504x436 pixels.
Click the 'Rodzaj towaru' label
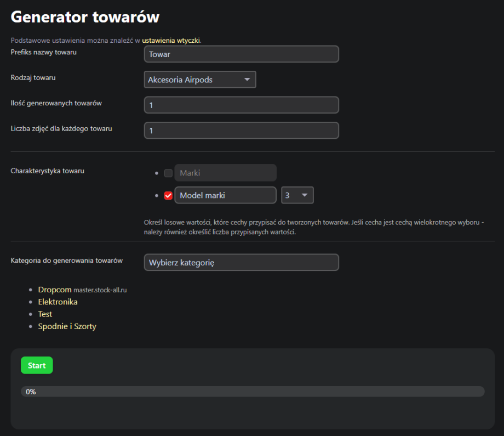pos(33,78)
